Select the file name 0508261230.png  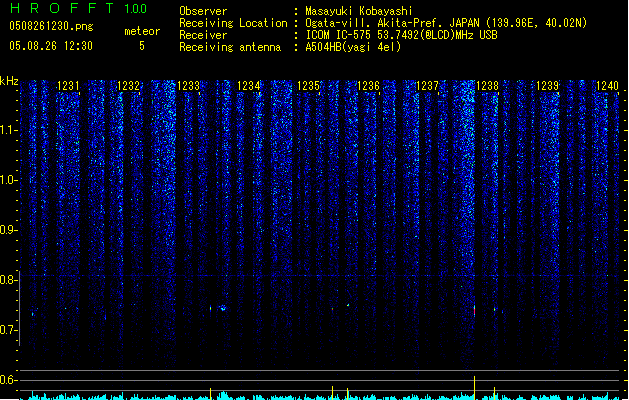point(51,26)
